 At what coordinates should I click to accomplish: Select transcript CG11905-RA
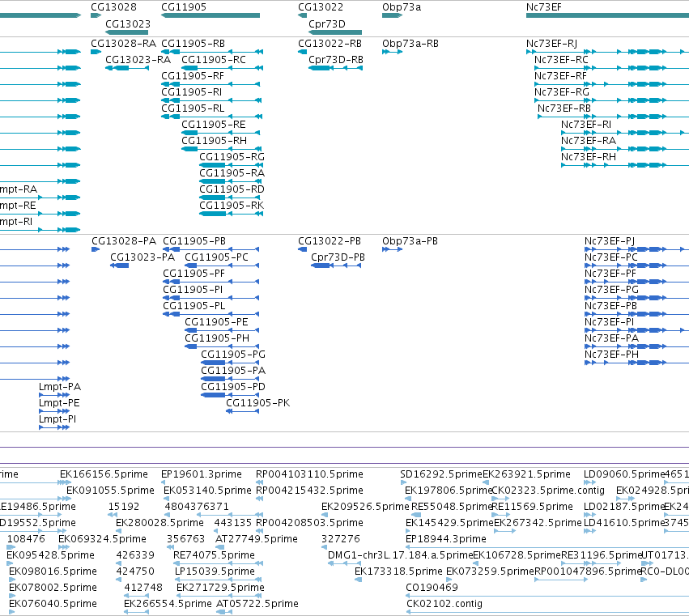pyautogui.click(x=232, y=173)
